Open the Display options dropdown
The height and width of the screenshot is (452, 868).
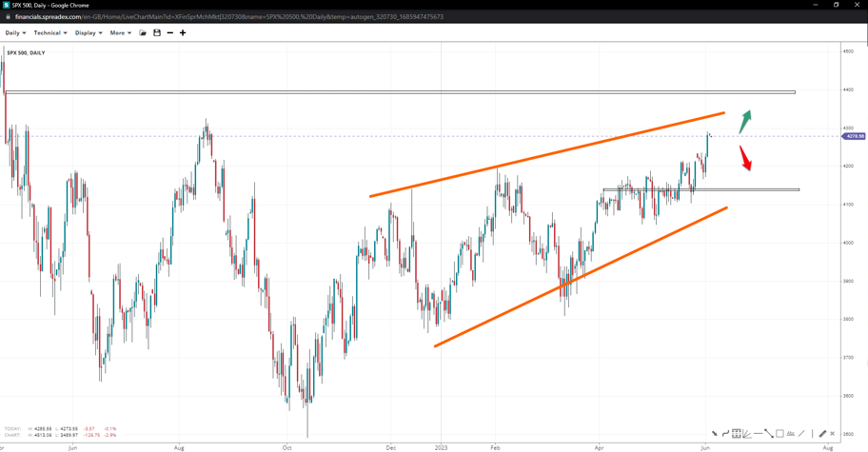point(89,33)
